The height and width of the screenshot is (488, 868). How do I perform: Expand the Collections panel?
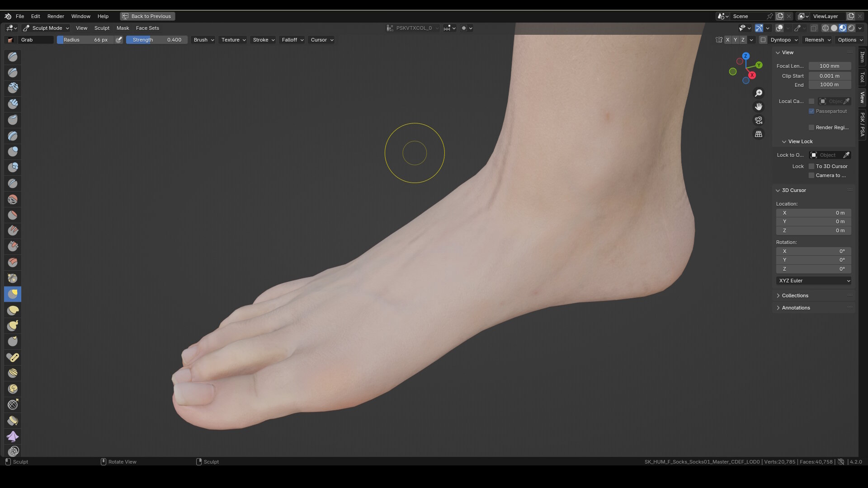point(795,296)
